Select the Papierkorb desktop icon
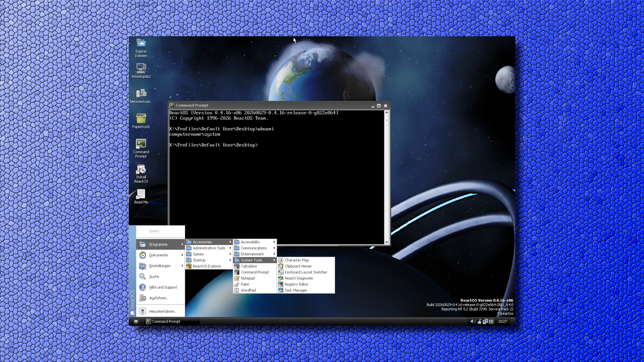This screenshot has height=362, width=644. [x=141, y=121]
